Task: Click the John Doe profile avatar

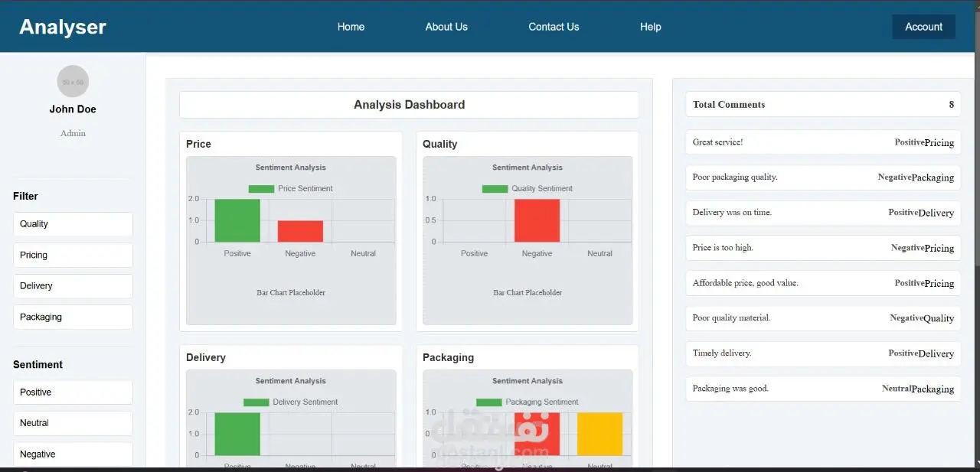Action: pyautogui.click(x=73, y=81)
